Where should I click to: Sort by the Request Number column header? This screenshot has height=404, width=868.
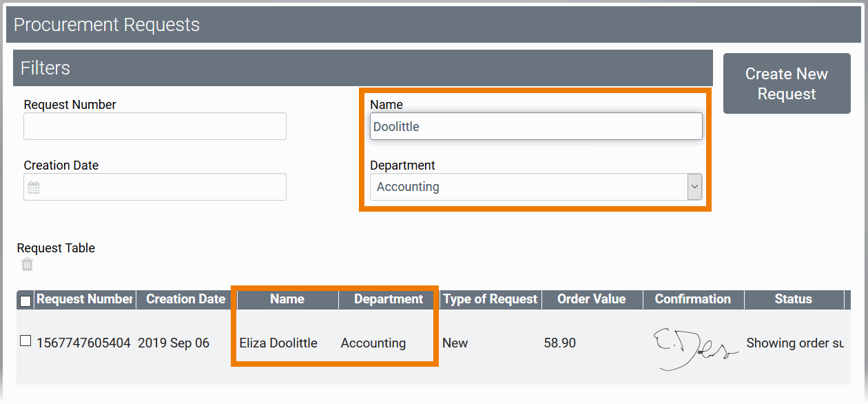pos(84,299)
